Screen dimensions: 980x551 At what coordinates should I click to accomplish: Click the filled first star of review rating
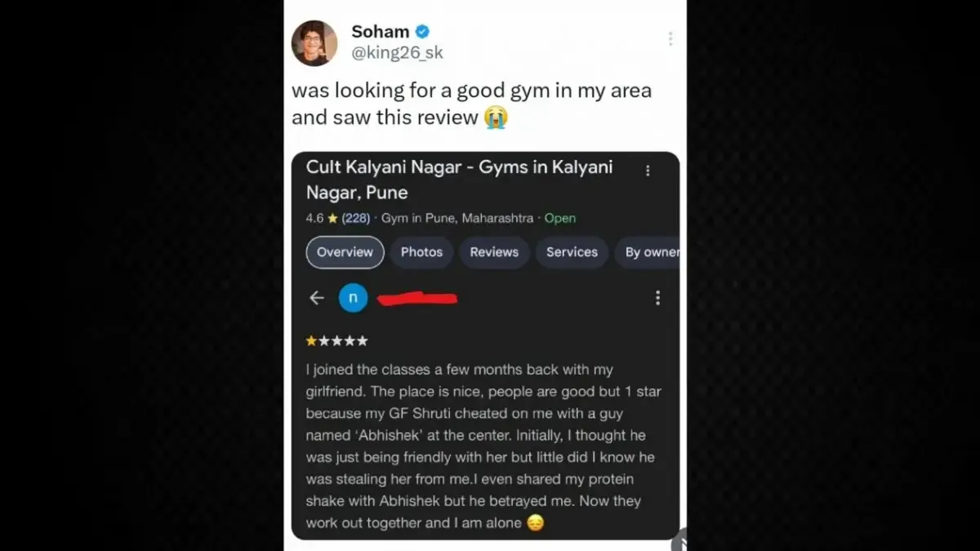coord(311,341)
